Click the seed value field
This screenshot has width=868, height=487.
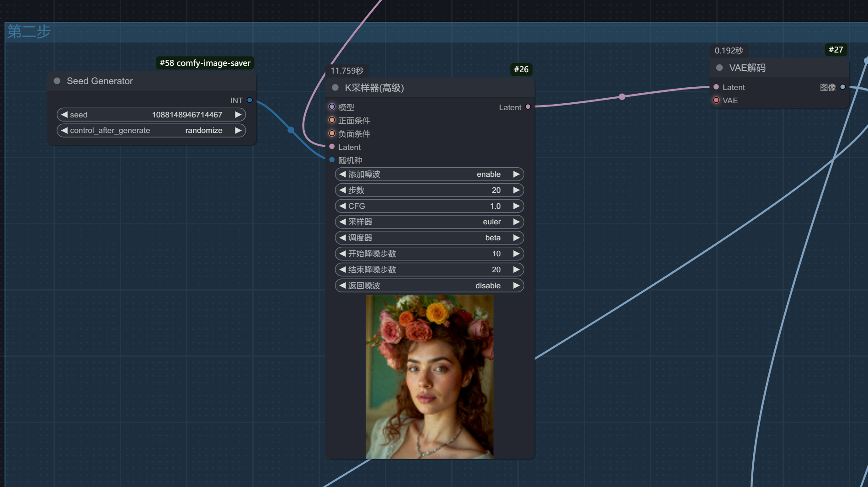(151, 115)
